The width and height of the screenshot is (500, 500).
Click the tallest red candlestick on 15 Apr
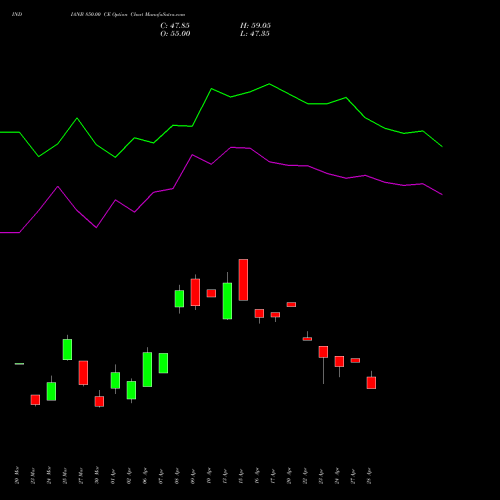243,280
